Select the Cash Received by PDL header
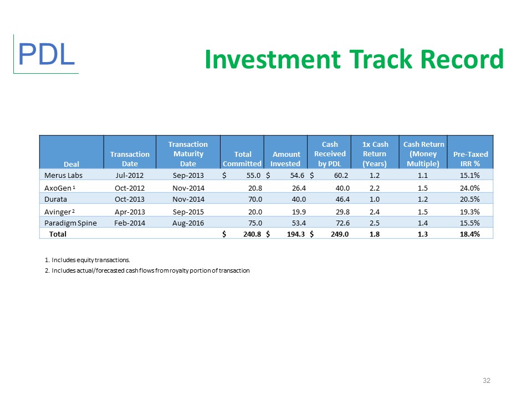 pyautogui.click(x=330, y=154)
